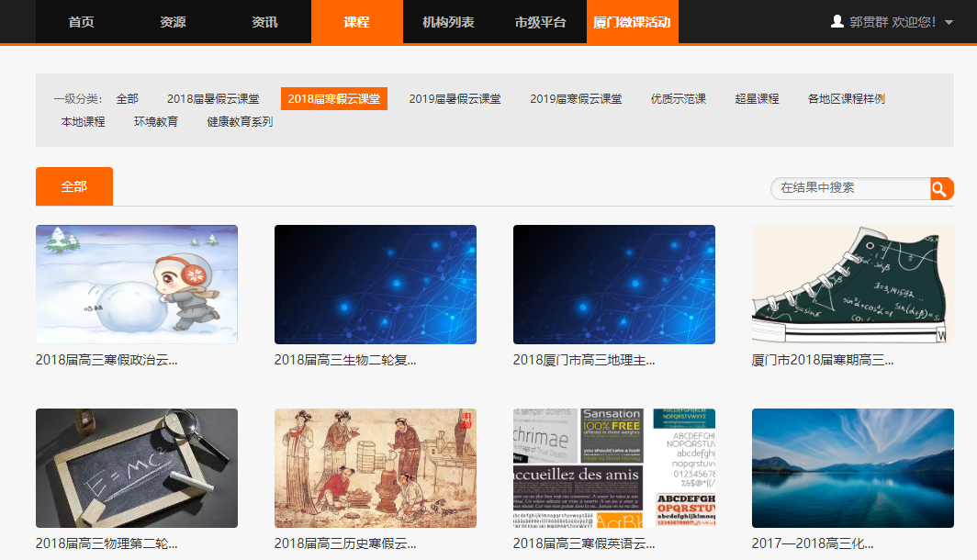Click title 2018届高三物理第二轮...

pyautogui.click(x=107, y=543)
